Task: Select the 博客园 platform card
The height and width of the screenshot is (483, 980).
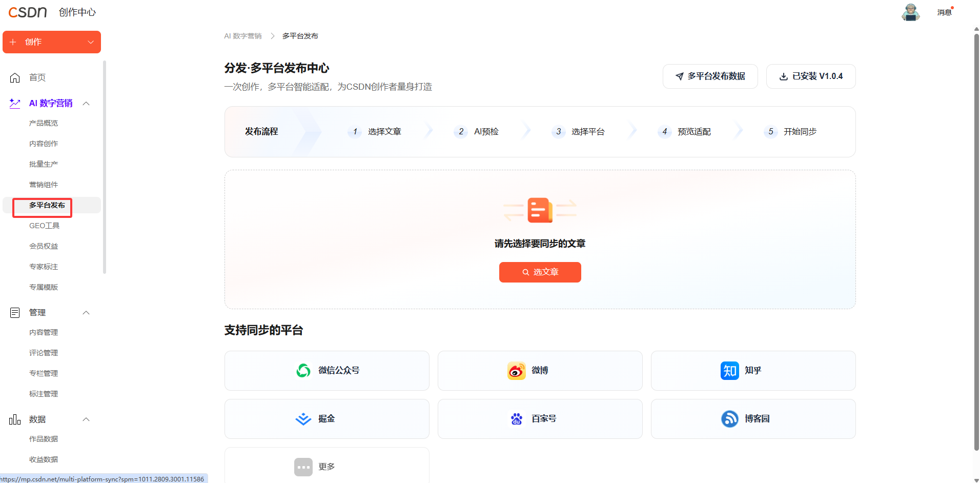Action: [x=753, y=419]
